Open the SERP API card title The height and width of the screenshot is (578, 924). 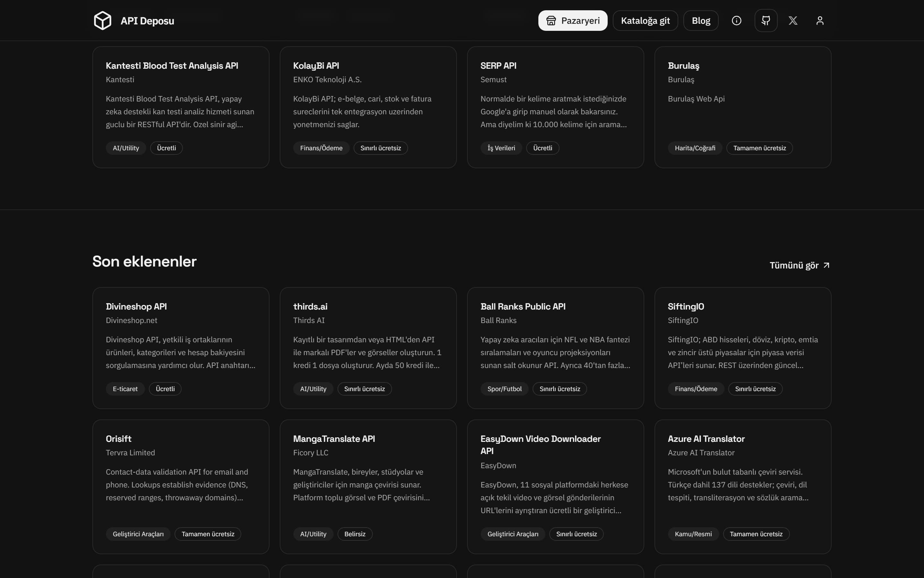498,66
